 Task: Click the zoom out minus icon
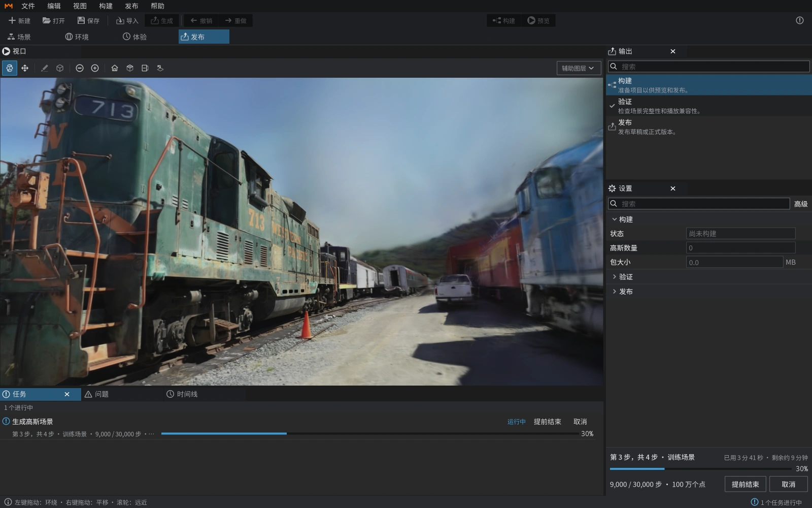(x=80, y=68)
